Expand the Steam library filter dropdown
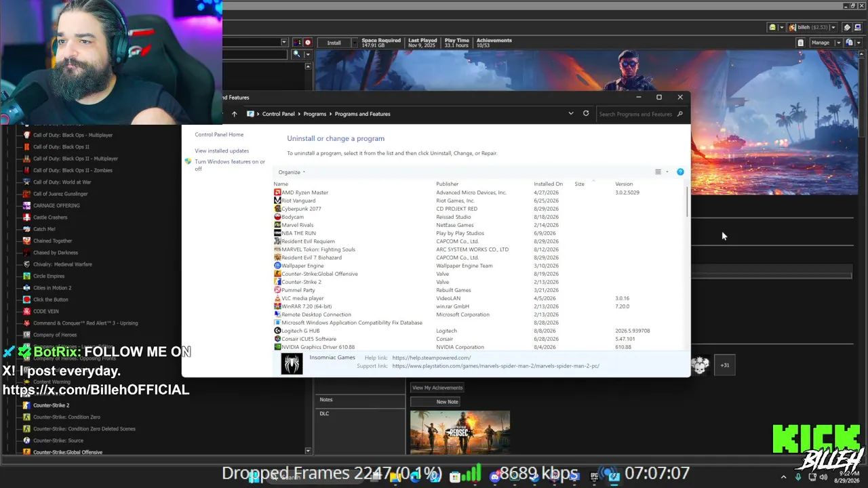Viewport: 868px width, 488px height. point(283,43)
